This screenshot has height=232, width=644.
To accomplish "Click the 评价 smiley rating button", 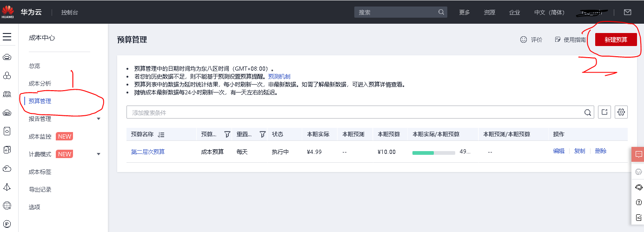I will click(x=531, y=40).
